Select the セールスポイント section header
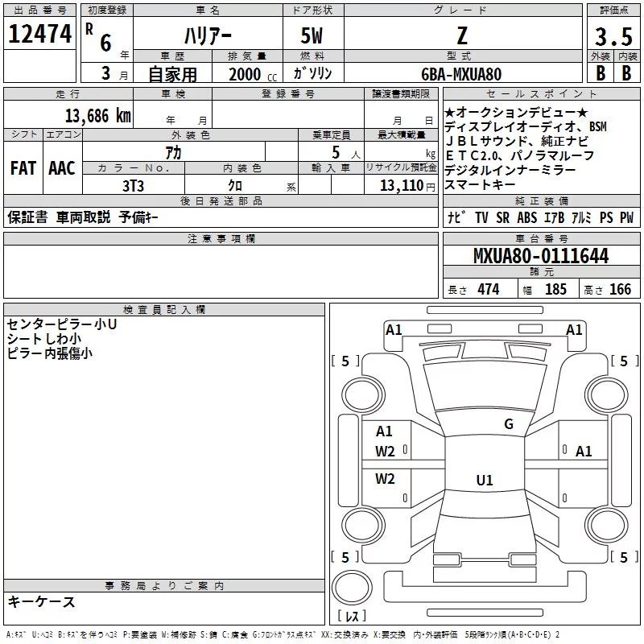This screenshot has height=644, width=644. (541, 93)
